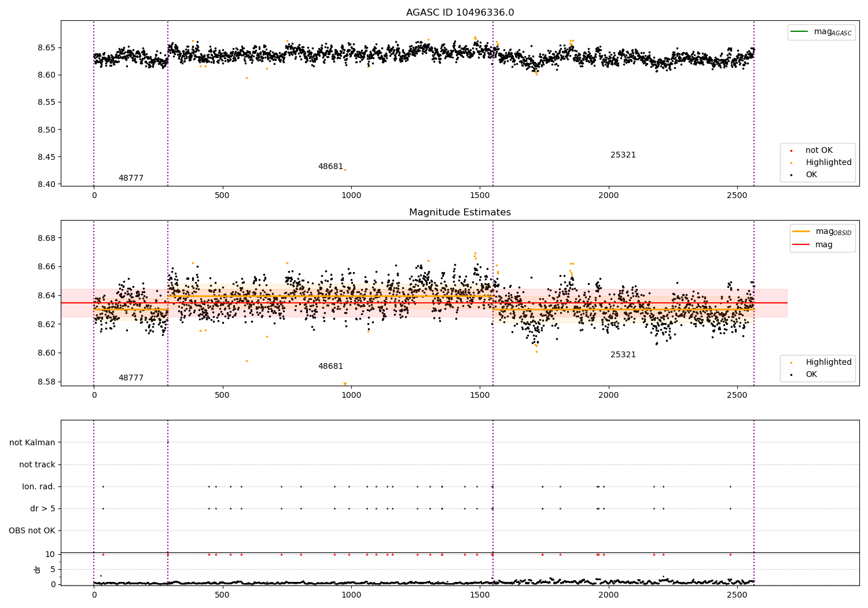Click the 'not track' flag row label
This screenshot has height=608, width=868.
(x=37, y=465)
